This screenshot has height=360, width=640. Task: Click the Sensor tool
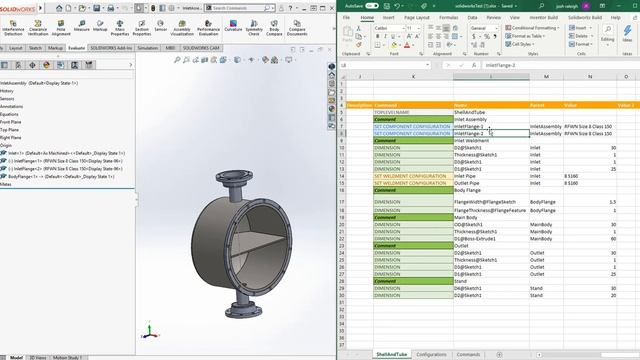point(160,26)
